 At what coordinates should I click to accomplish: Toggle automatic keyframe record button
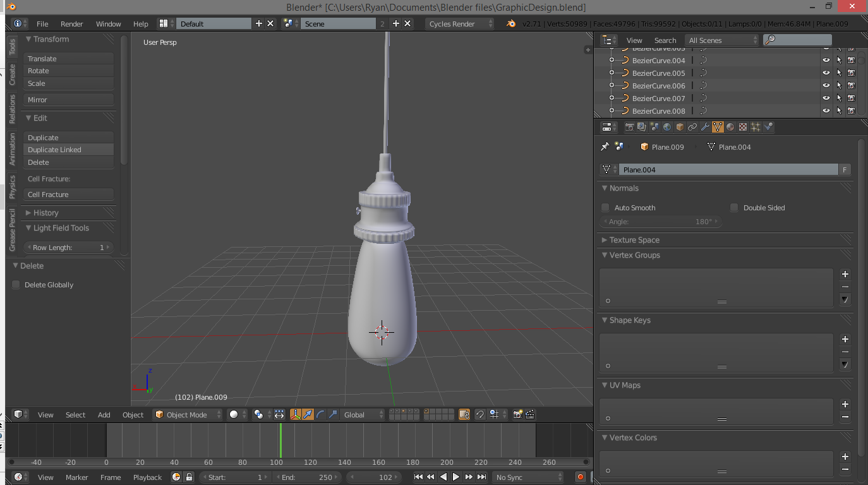(x=581, y=477)
